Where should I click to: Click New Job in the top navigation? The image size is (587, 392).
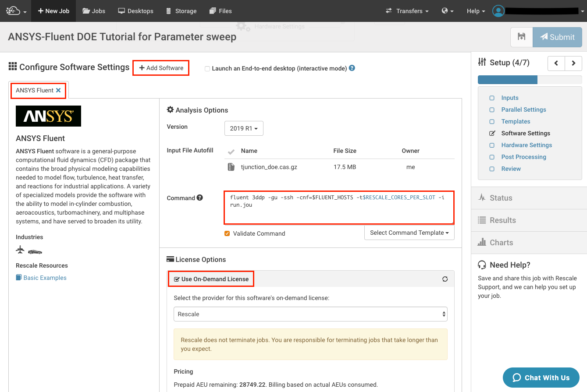(x=53, y=11)
